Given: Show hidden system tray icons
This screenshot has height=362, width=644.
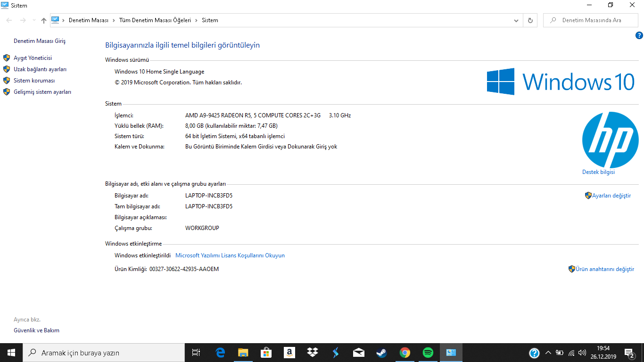Looking at the screenshot, I should pyautogui.click(x=548, y=353).
